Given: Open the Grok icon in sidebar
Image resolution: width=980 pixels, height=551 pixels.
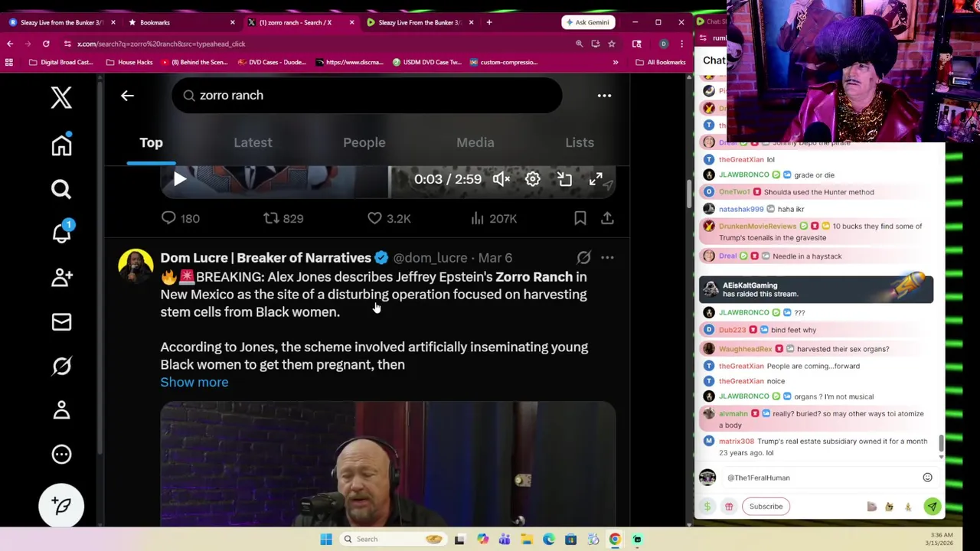Looking at the screenshot, I should tap(61, 366).
